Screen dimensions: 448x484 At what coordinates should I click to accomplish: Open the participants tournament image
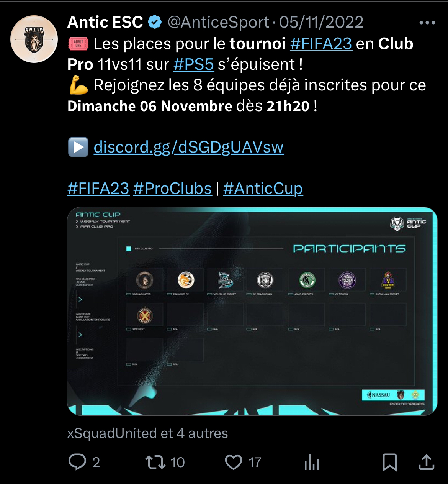(x=252, y=312)
